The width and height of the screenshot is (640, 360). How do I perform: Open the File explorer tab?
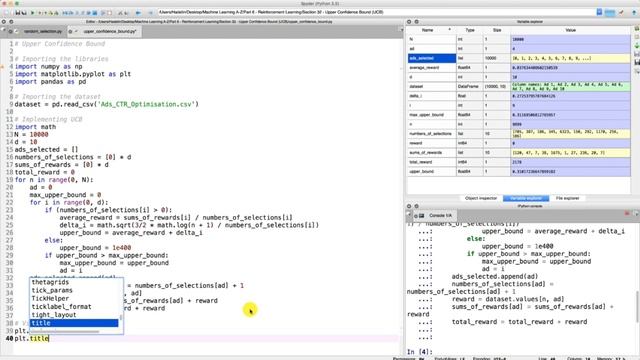(x=567, y=198)
